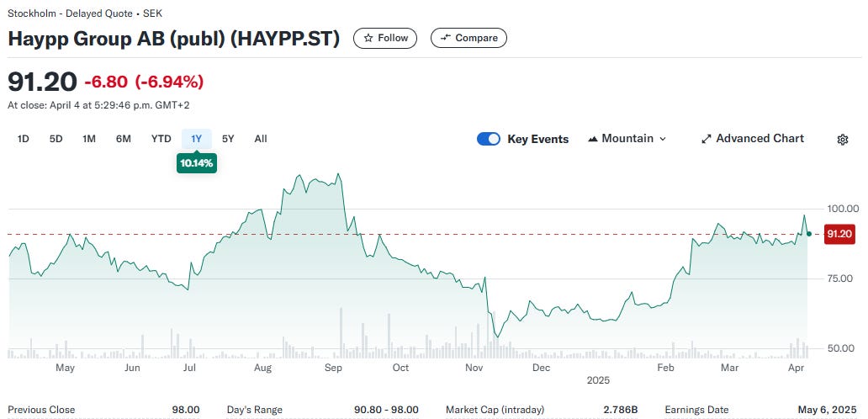Image resolution: width=868 pixels, height=419 pixels.
Task: Click the 100.00 axis label
Action: tap(843, 209)
